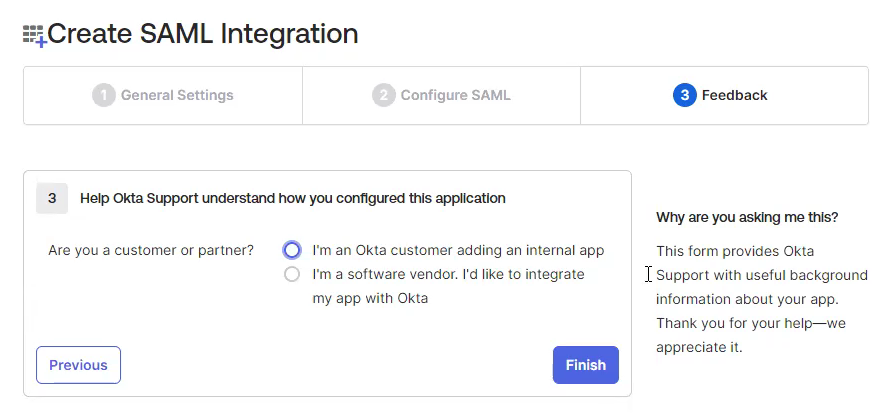Click the gray section number 3 badge
This screenshot has width=895, height=419.
tap(52, 198)
